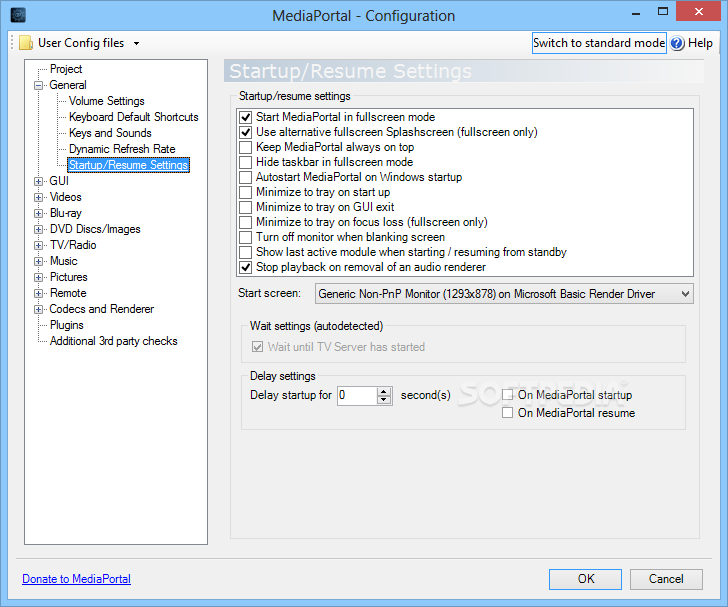Enable Minimize to tray on start up

246,192
